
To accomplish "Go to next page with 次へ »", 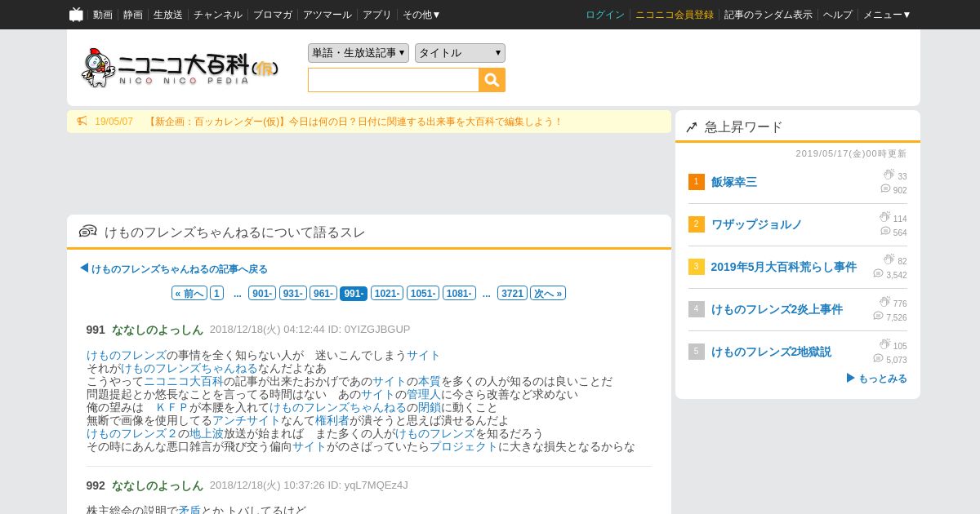I will click(x=548, y=293).
